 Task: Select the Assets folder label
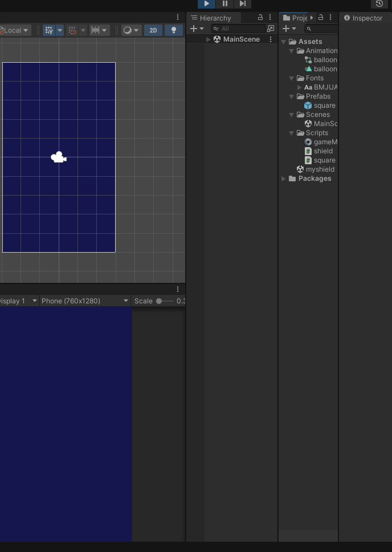point(310,42)
